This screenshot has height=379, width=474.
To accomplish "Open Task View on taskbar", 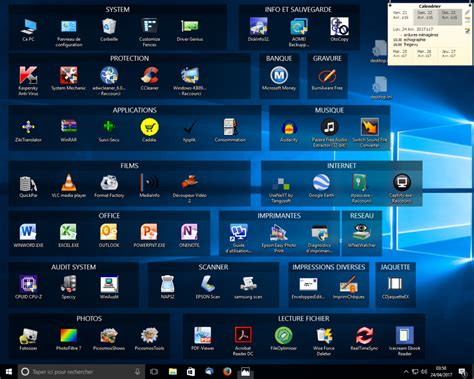I will 154,372.
